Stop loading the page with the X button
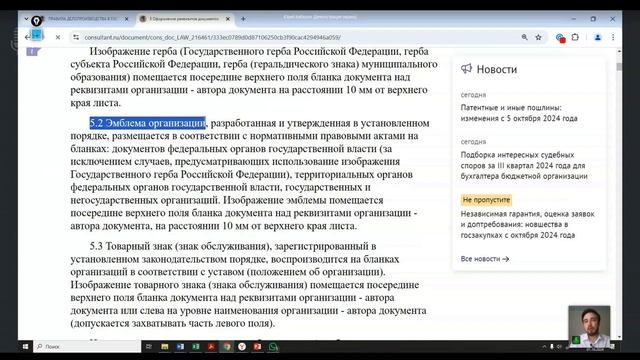This screenshot has height=360, width=640. [58, 37]
